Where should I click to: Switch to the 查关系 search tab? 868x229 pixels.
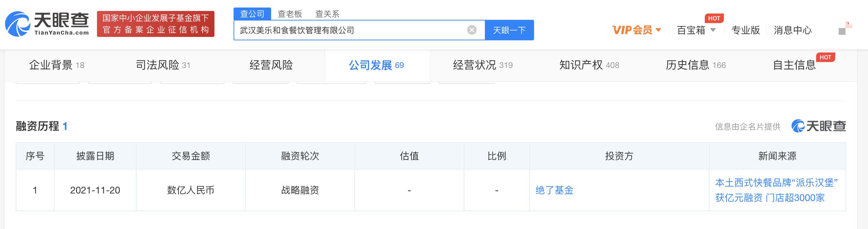pos(327,14)
